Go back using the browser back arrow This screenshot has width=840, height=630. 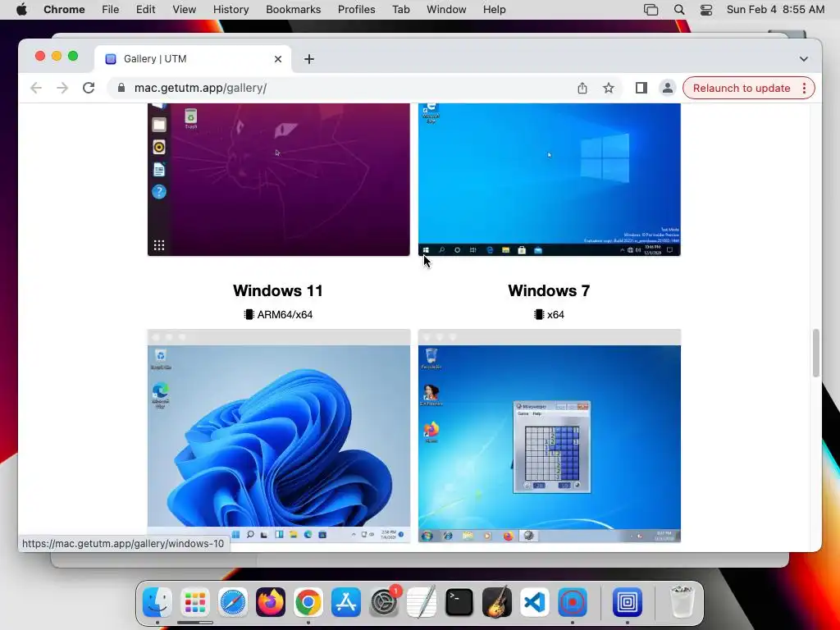36,88
